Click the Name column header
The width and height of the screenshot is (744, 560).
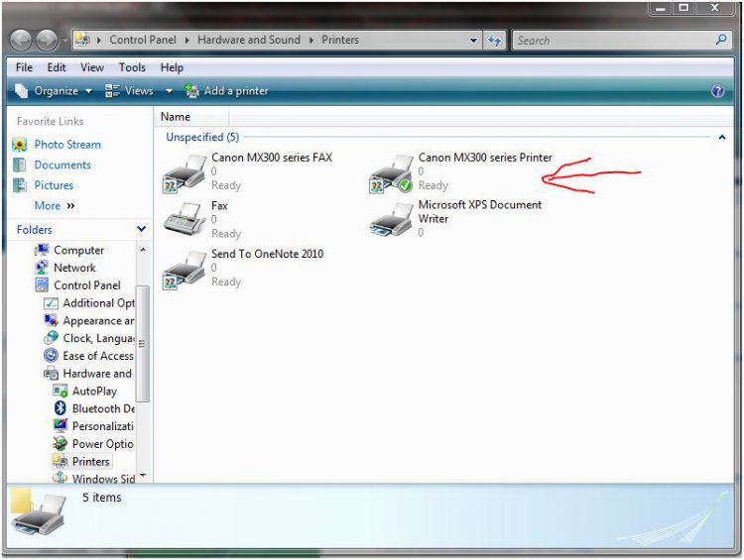(x=191, y=117)
